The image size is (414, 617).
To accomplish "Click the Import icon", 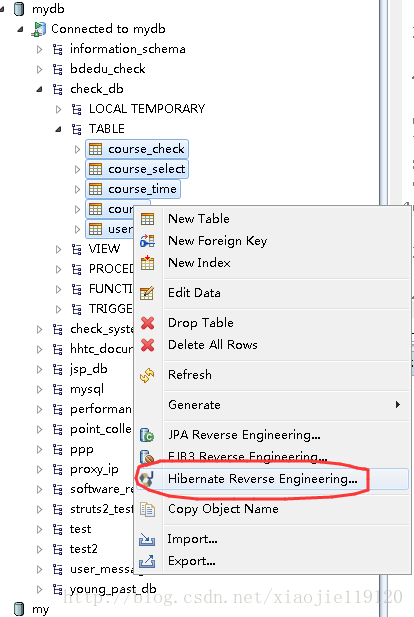I will (x=147, y=539).
